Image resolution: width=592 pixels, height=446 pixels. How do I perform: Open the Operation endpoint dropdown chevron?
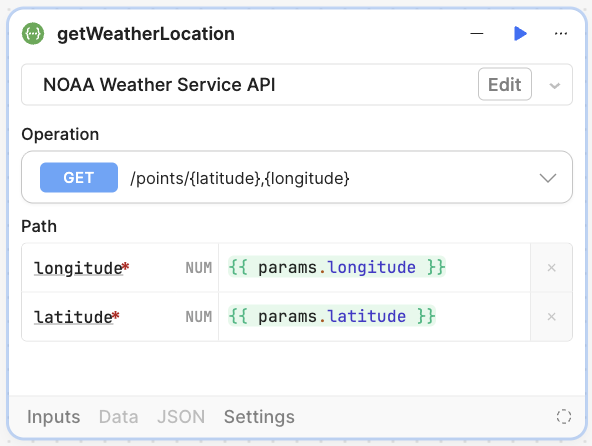click(547, 177)
